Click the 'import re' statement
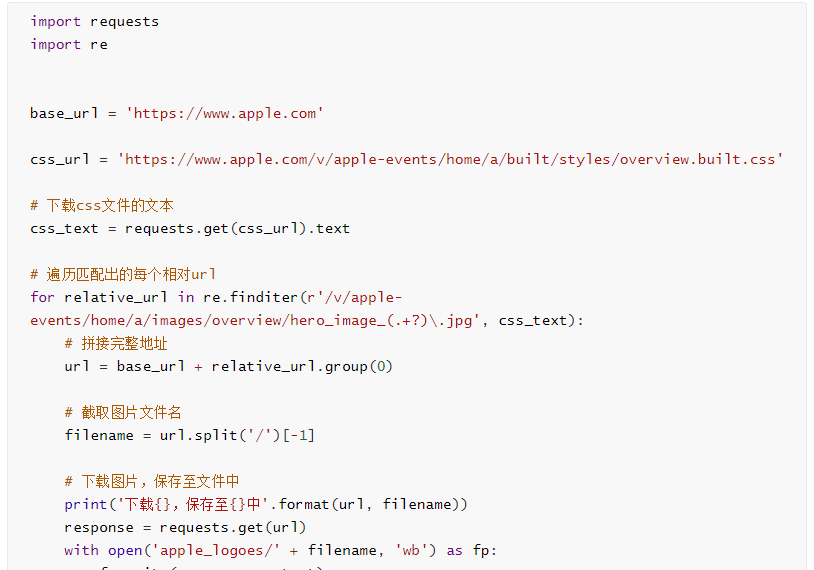Viewport: 814px width, 570px height. (68, 44)
